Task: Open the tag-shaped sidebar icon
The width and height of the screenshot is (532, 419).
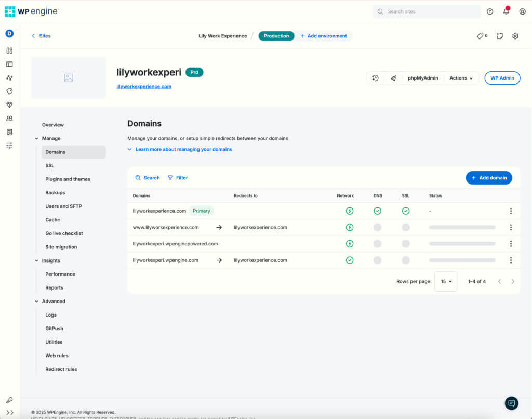Action: 9,91
